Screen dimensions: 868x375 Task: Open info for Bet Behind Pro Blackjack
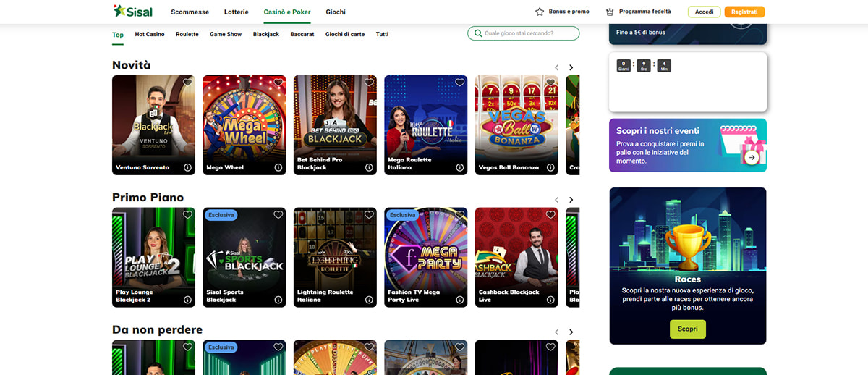(x=369, y=167)
